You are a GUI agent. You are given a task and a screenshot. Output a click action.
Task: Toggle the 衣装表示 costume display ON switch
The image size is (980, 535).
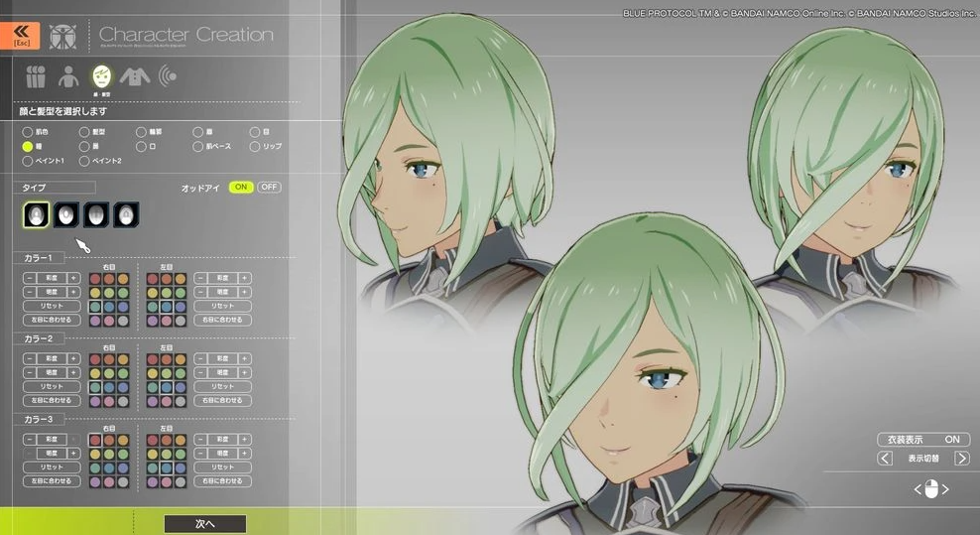[x=923, y=440]
